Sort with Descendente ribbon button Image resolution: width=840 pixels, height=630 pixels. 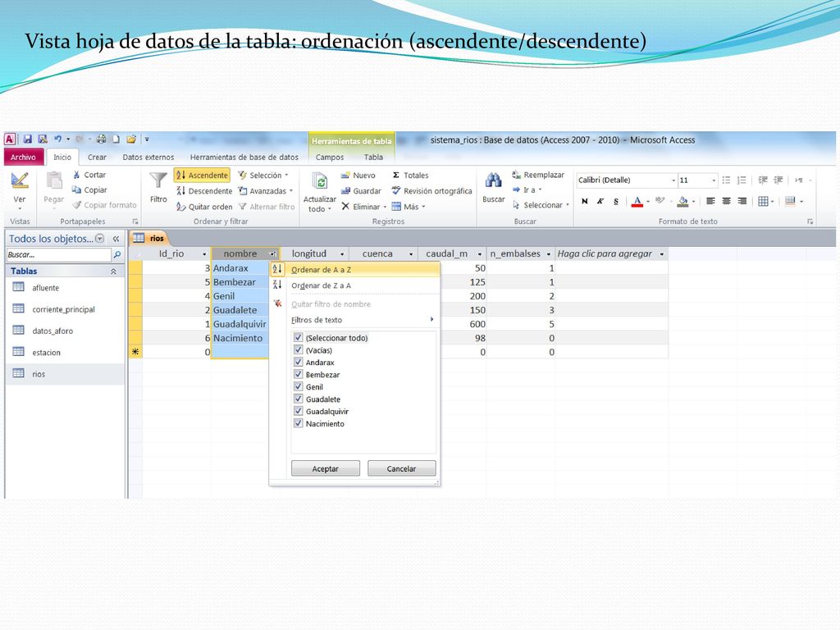click(x=204, y=190)
